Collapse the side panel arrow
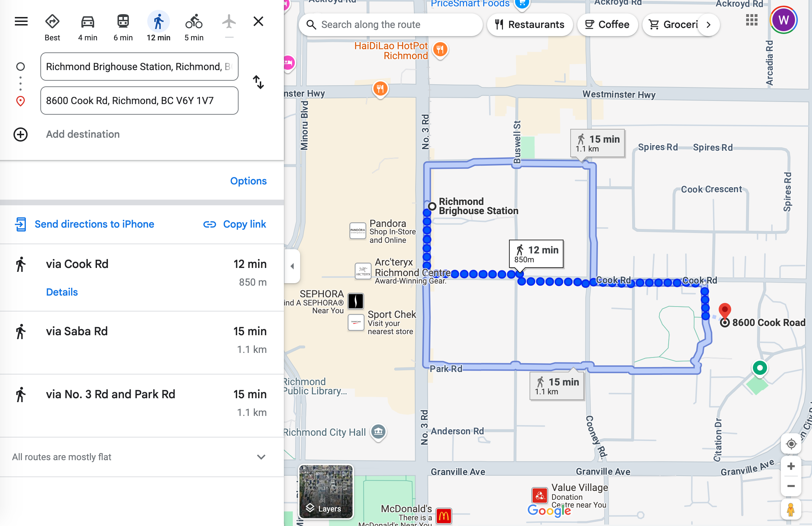The height and width of the screenshot is (526, 812). [292, 266]
